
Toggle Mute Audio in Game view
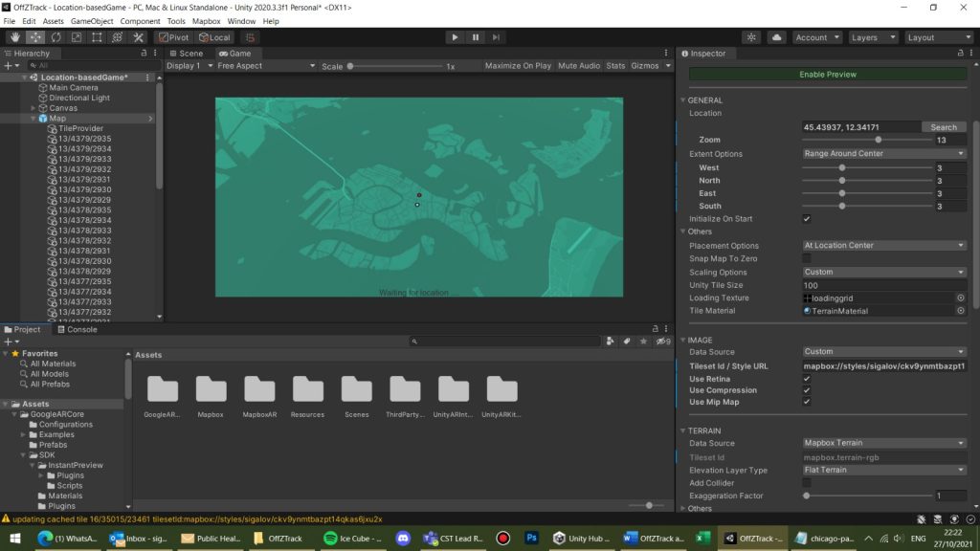pos(579,66)
